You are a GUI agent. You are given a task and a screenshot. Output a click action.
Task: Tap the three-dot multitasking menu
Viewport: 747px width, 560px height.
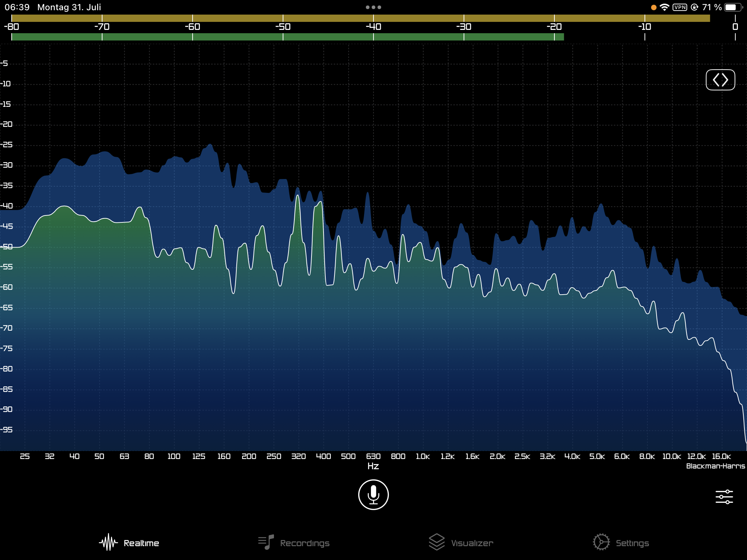[373, 7]
